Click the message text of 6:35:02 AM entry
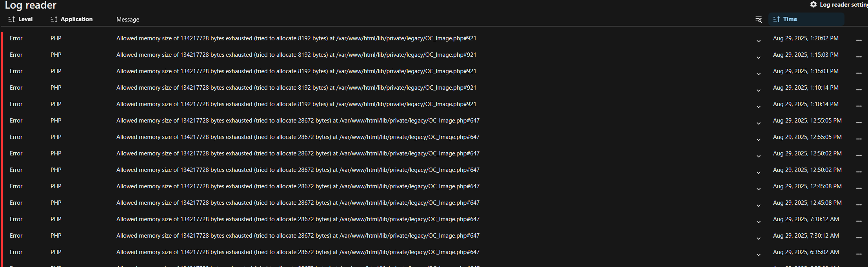Image resolution: width=868 pixels, height=267 pixels. tap(298, 252)
